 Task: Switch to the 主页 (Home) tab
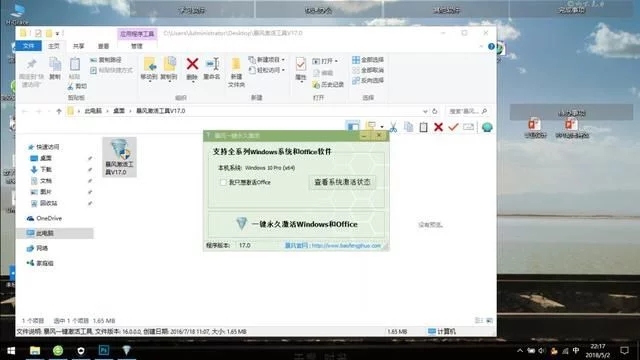point(54,46)
